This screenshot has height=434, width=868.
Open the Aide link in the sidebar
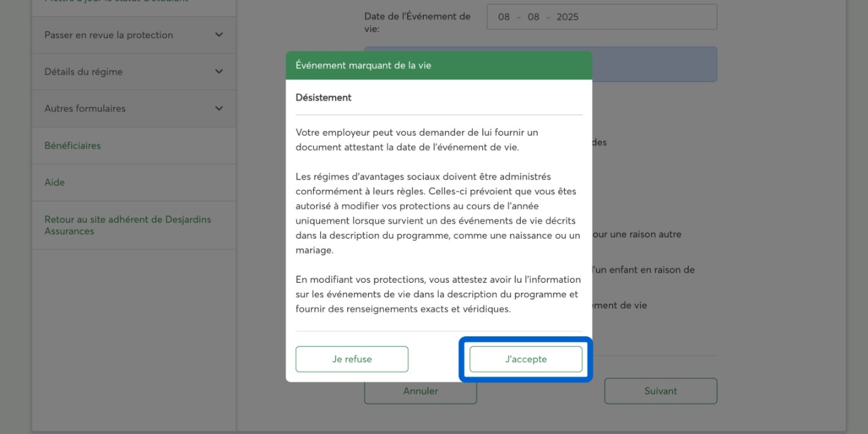[x=55, y=182]
